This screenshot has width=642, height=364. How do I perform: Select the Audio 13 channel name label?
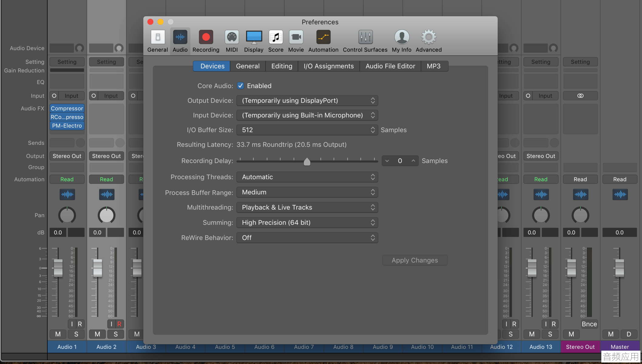click(541, 347)
